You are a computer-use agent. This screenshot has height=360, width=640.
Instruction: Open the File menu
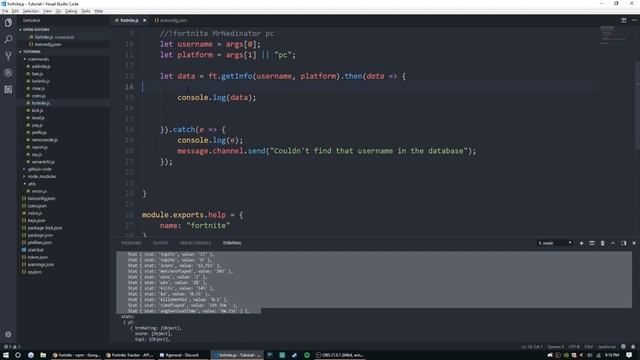(x=5, y=11)
